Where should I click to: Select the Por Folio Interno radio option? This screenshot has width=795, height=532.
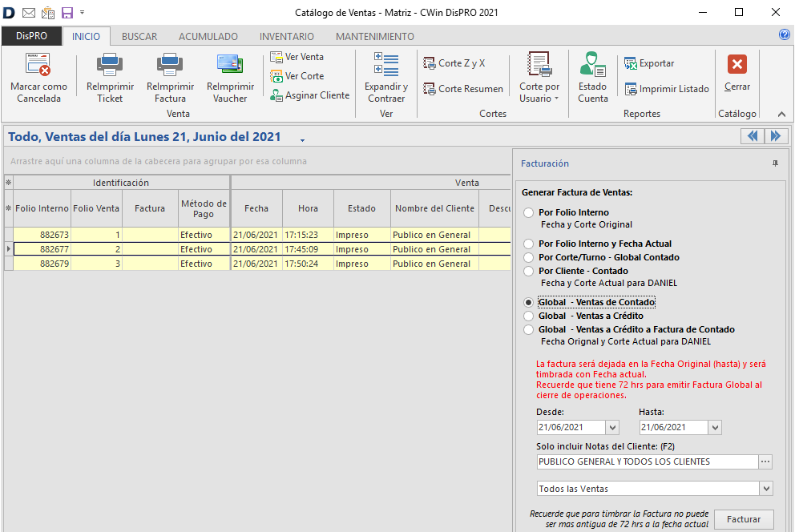(528, 213)
